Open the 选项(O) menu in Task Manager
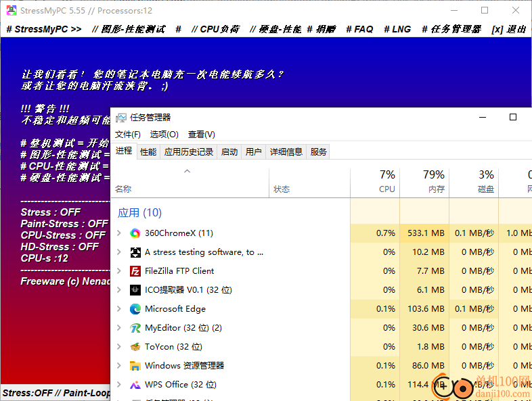532x401 pixels. tap(164, 135)
